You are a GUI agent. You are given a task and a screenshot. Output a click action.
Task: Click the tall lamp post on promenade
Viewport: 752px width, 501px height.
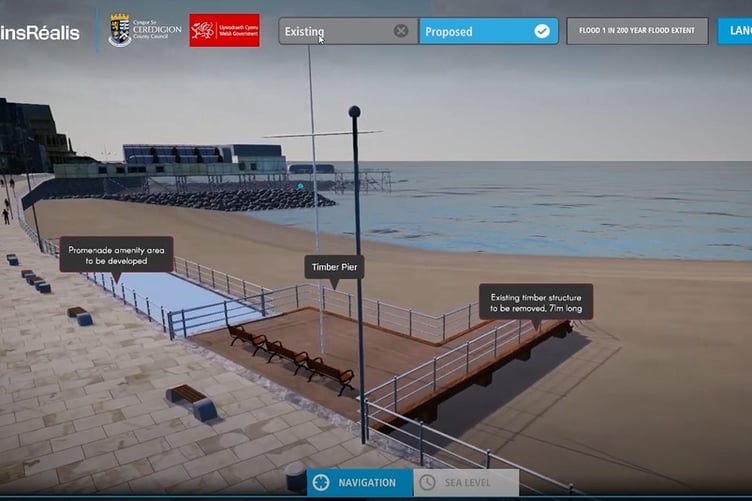(x=357, y=270)
